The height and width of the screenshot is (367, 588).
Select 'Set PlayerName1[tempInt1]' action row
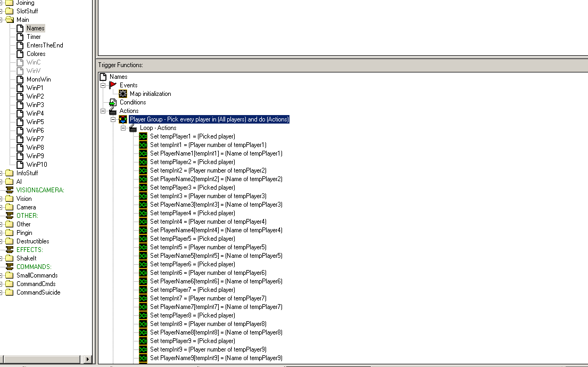(x=216, y=153)
